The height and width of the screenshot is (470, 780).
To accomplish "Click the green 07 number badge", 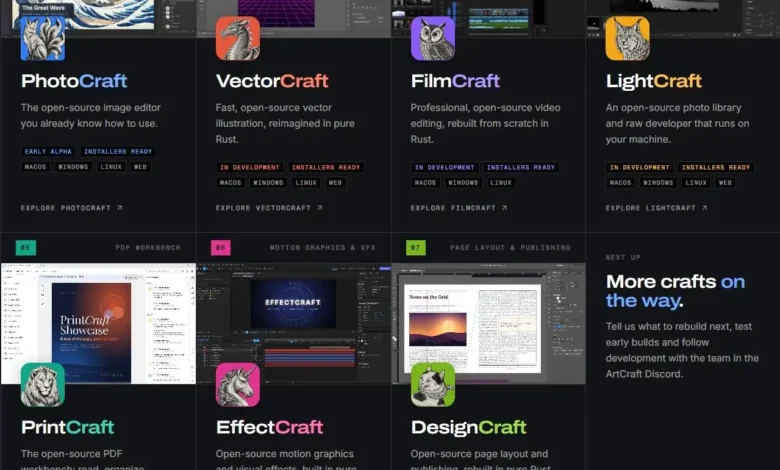I will (x=416, y=247).
